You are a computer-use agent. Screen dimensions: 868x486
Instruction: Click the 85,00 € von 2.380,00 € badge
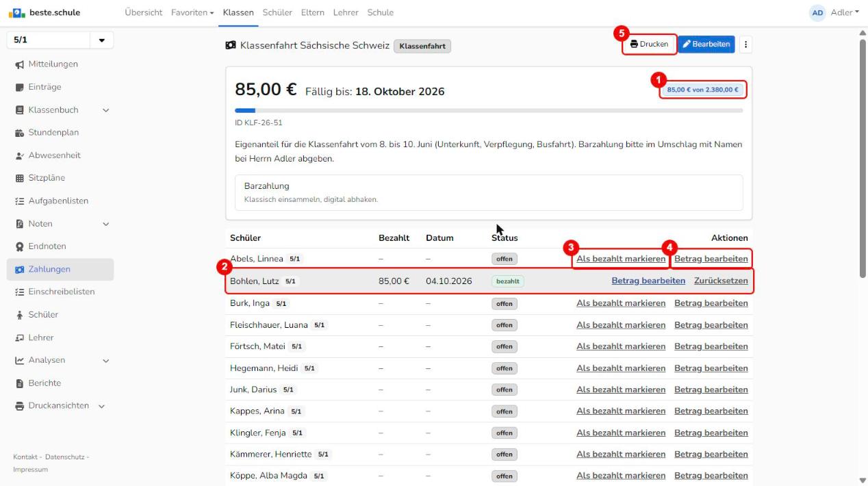(x=702, y=90)
